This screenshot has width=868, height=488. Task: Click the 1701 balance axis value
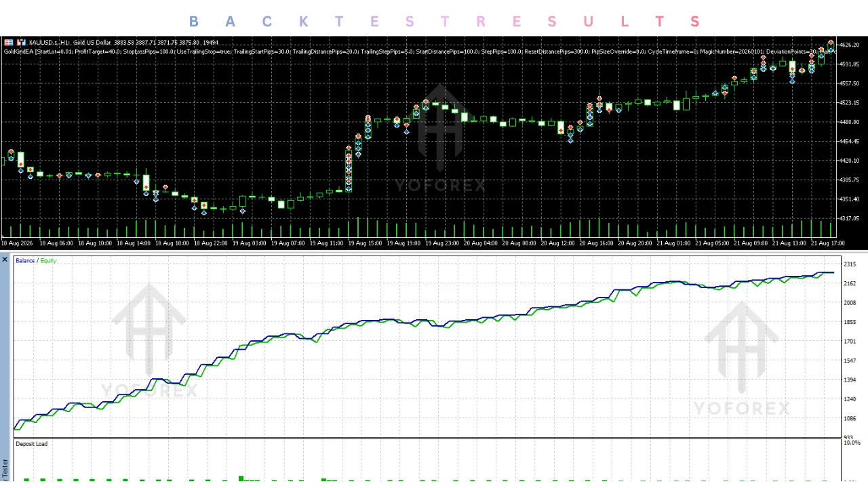(849, 342)
